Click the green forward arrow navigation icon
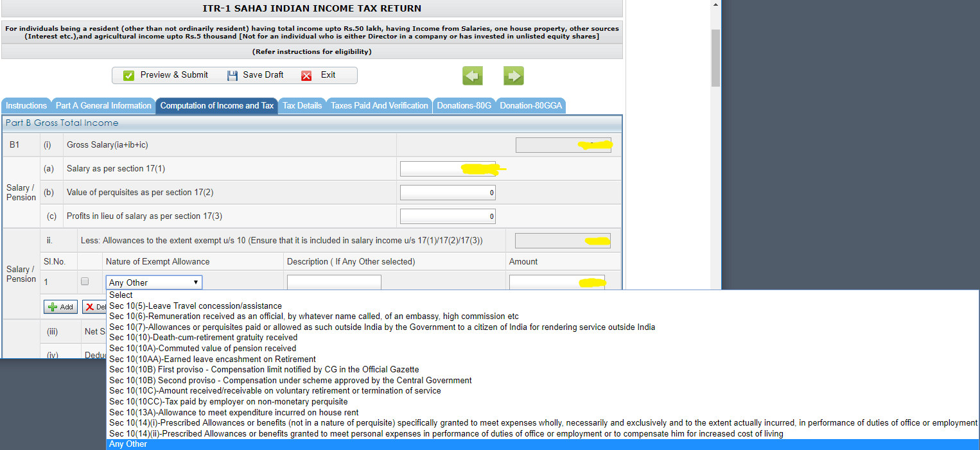This screenshot has width=980, height=450. click(513, 75)
